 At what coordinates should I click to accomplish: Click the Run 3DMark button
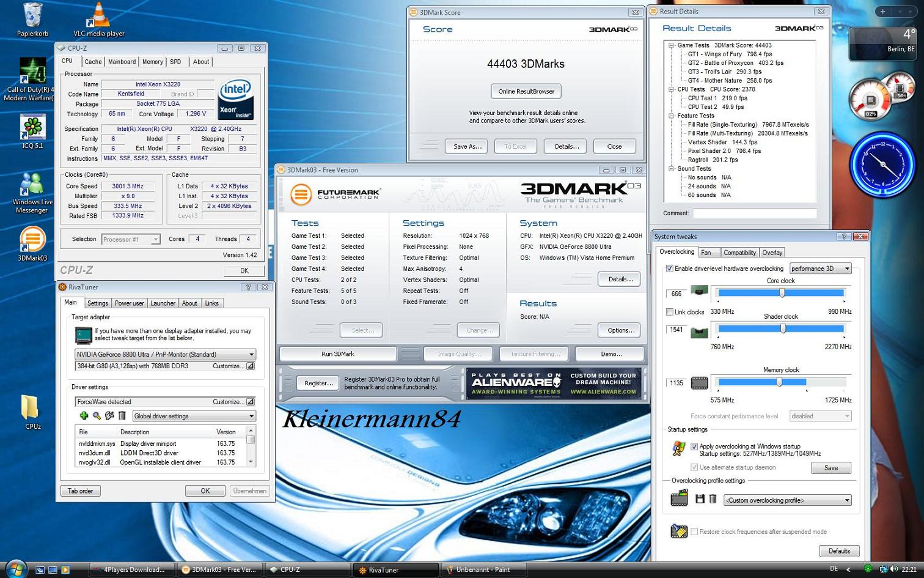[338, 354]
